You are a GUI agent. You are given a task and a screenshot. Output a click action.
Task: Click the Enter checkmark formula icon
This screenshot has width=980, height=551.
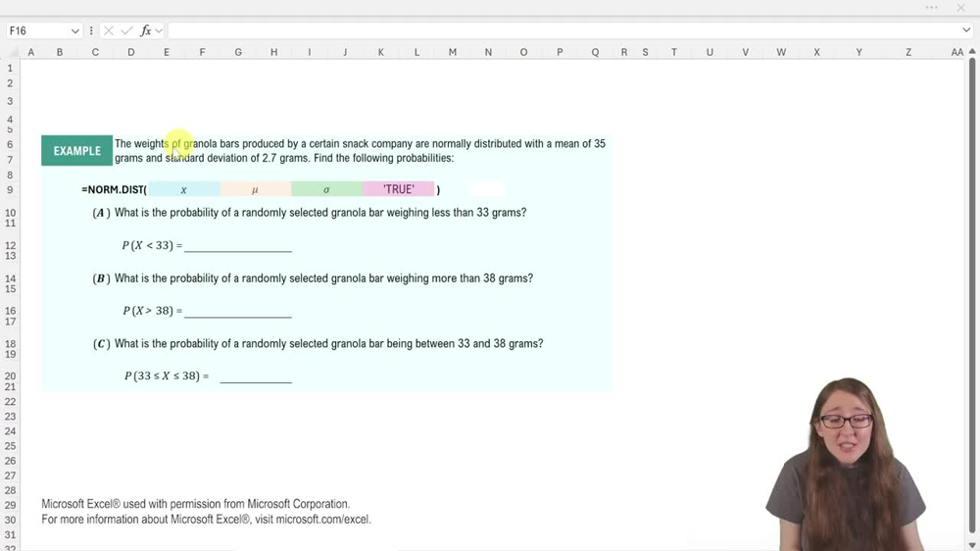126,30
